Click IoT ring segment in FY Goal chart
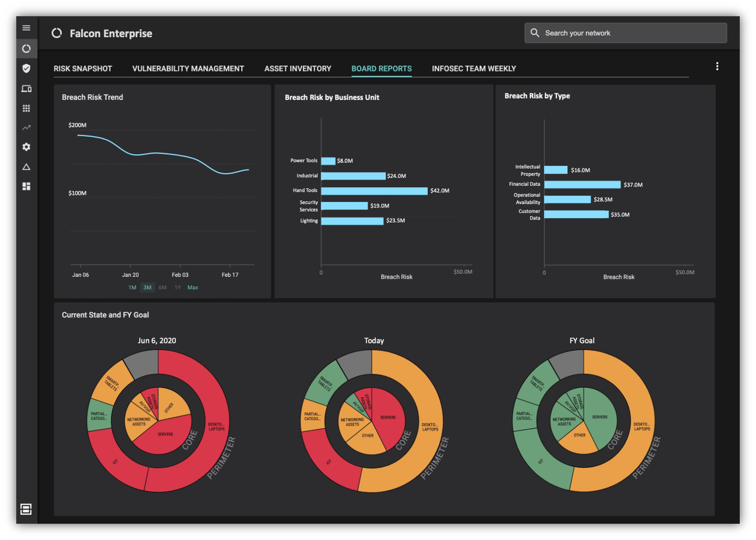This screenshot has height=540, width=756. click(x=541, y=461)
